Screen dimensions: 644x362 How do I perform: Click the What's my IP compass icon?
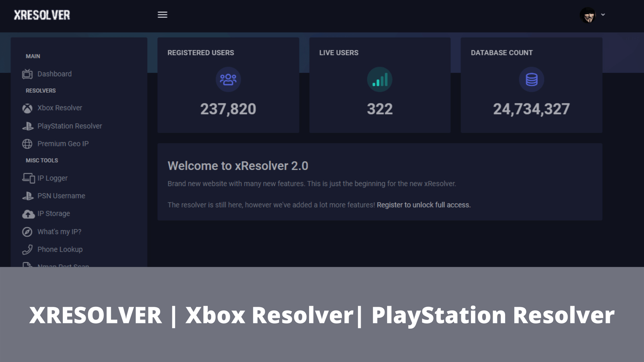27,231
